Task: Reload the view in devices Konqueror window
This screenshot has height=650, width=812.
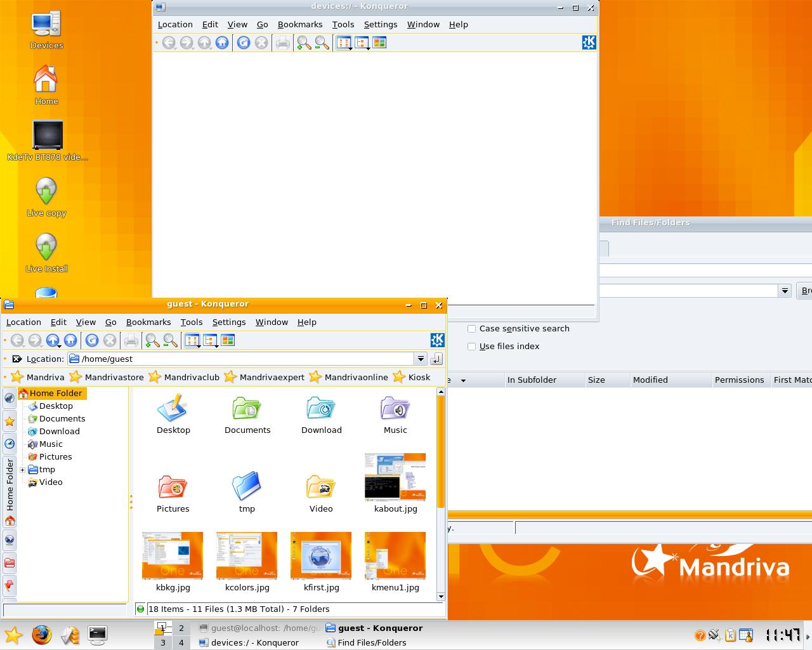Action: point(244,43)
